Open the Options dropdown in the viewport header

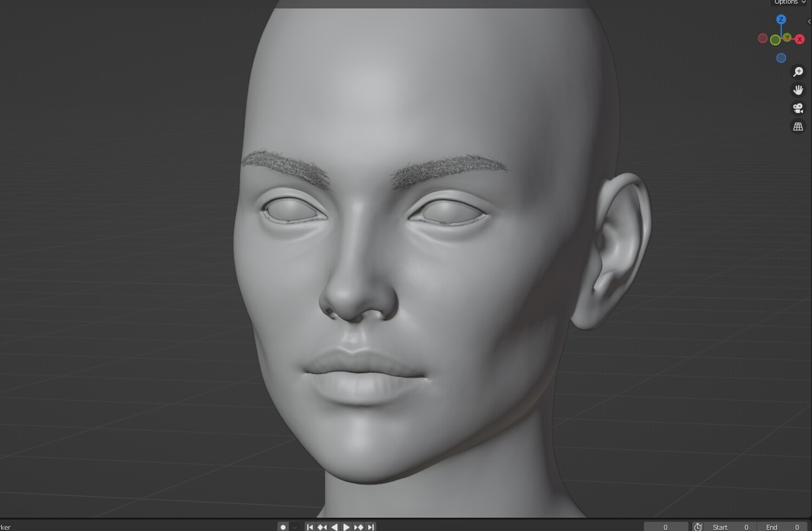[x=790, y=3]
